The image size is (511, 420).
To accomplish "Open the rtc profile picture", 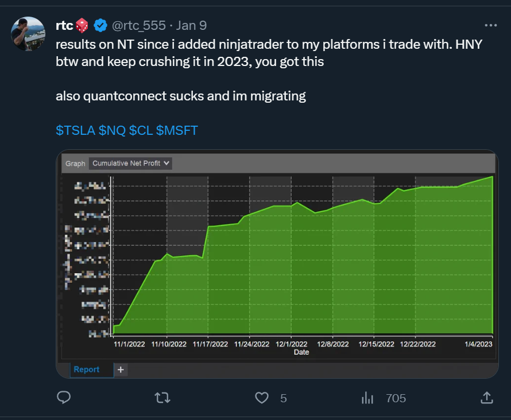I will 28,34.
